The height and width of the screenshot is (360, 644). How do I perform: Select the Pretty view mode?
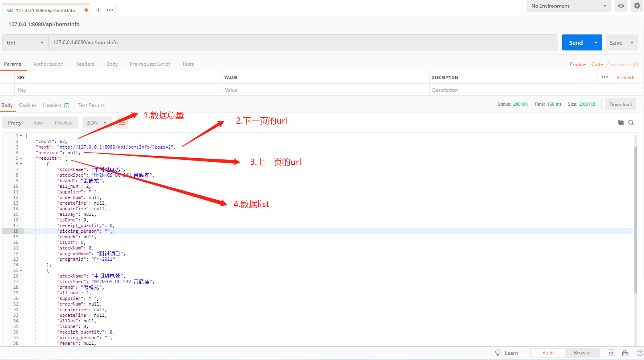coord(15,123)
